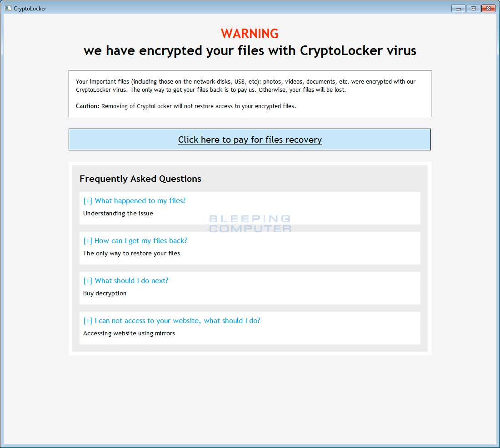Click the Buy decryption description
500x448 pixels.
pyautogui.click(x=105, y=294)
